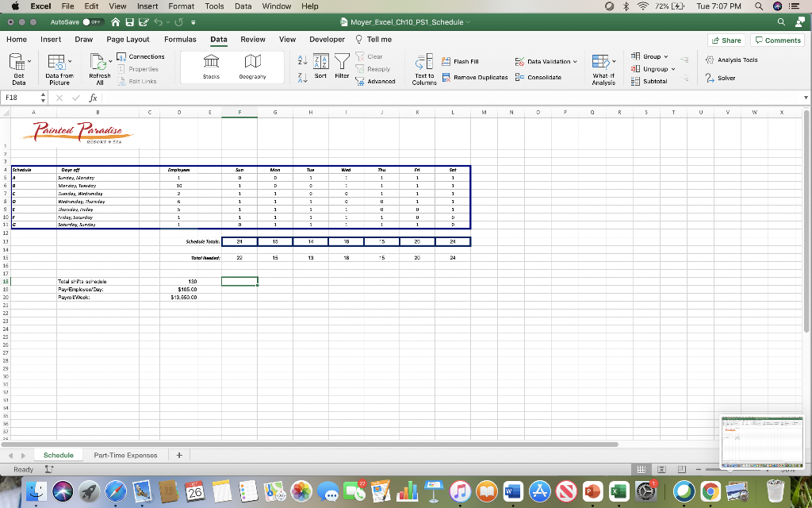Open Spotlight search in menu bar

[x=759, y=6]
